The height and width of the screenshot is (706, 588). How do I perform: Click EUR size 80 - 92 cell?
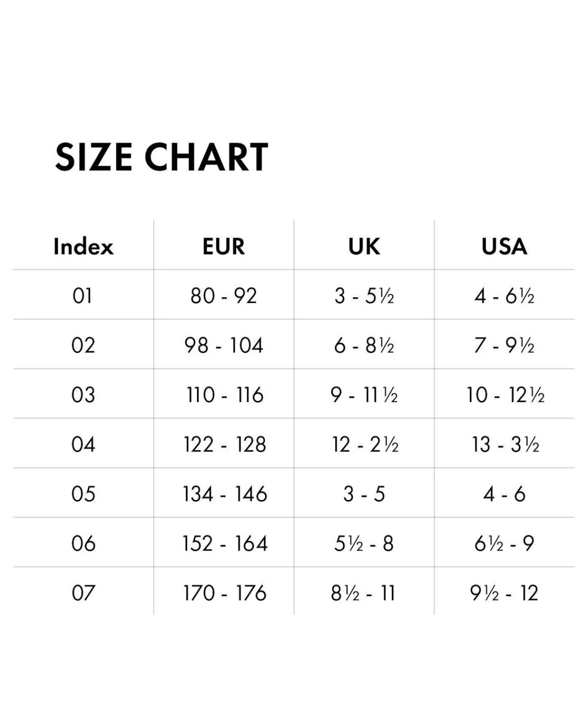(223, 296)
